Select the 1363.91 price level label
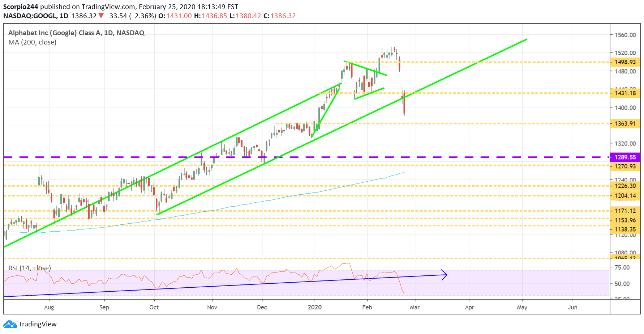 [625, 124]
